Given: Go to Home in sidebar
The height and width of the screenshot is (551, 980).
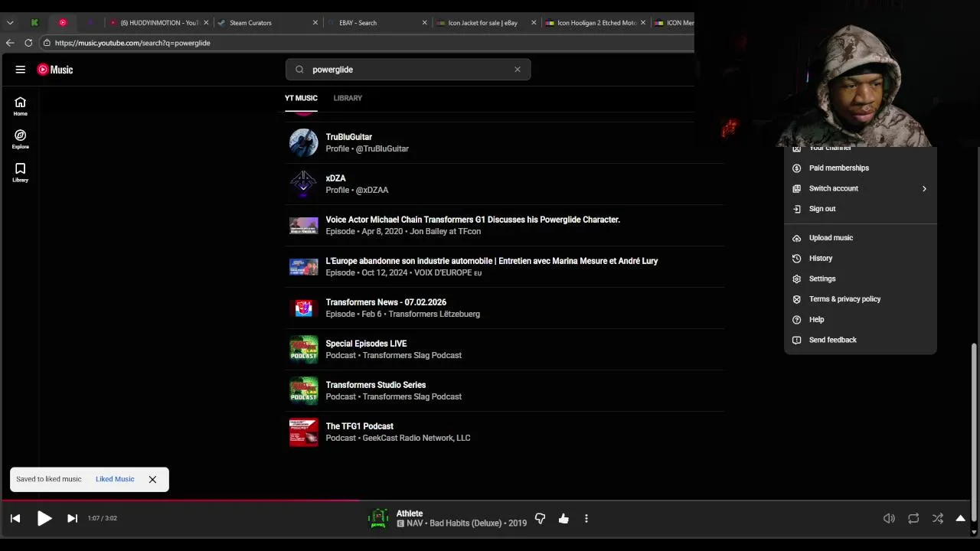Looking at the screenshot, I should tap(21, 106).
